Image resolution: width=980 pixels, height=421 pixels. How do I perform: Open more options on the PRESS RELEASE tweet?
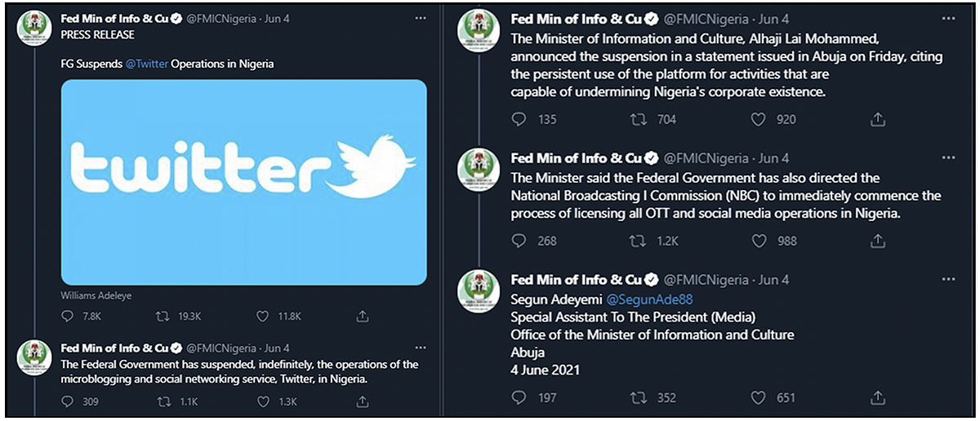[x=420, y=17]
